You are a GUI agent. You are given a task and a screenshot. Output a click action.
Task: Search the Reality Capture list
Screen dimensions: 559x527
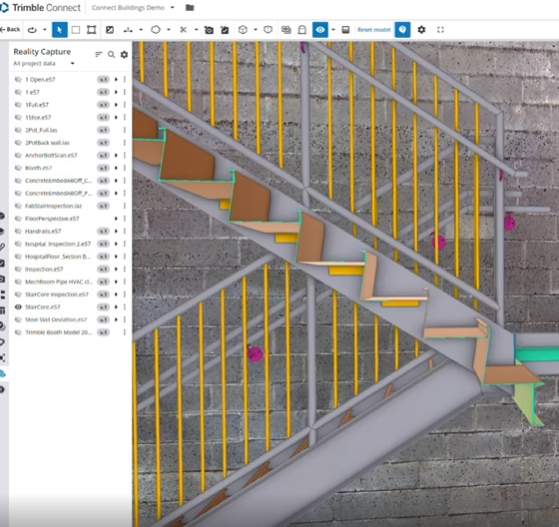click(x=112, y=55)
